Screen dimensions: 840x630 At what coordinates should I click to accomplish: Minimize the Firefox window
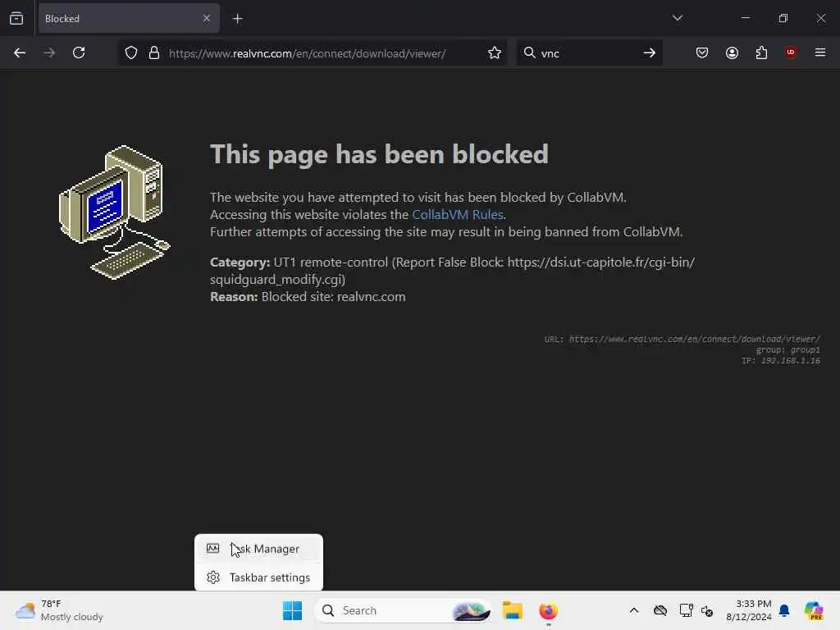point(745,18)
